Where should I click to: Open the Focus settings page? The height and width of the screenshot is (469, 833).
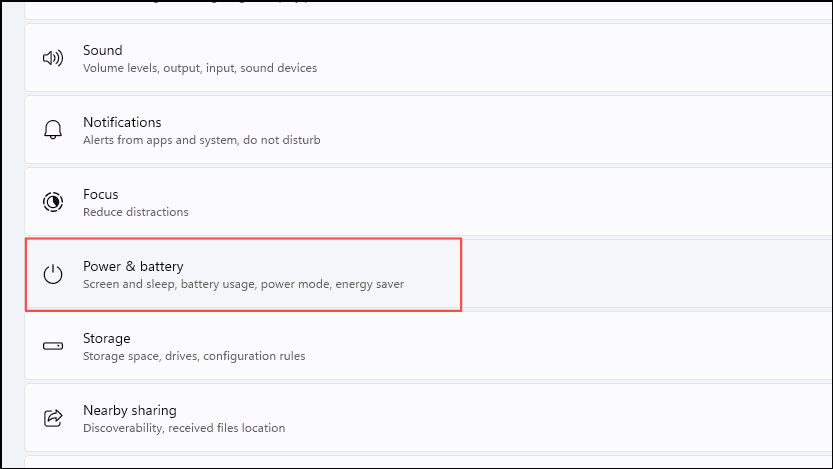pos(428,202)
